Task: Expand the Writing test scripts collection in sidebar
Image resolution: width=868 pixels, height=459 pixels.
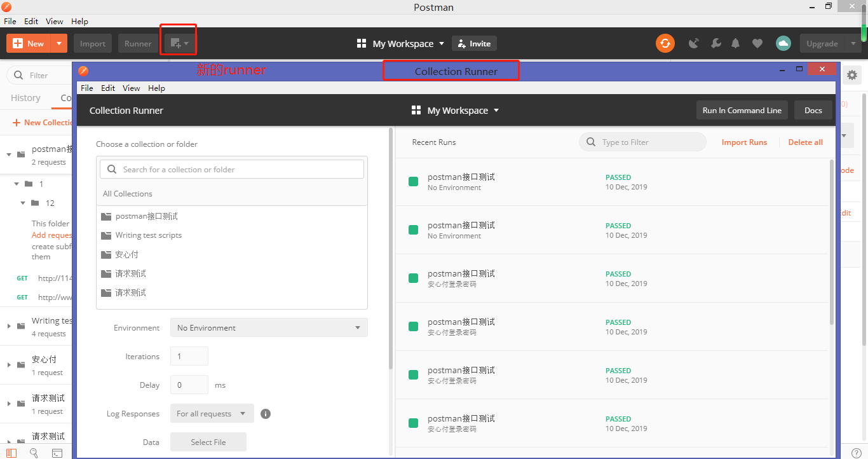Action: [x=9, y=325]
